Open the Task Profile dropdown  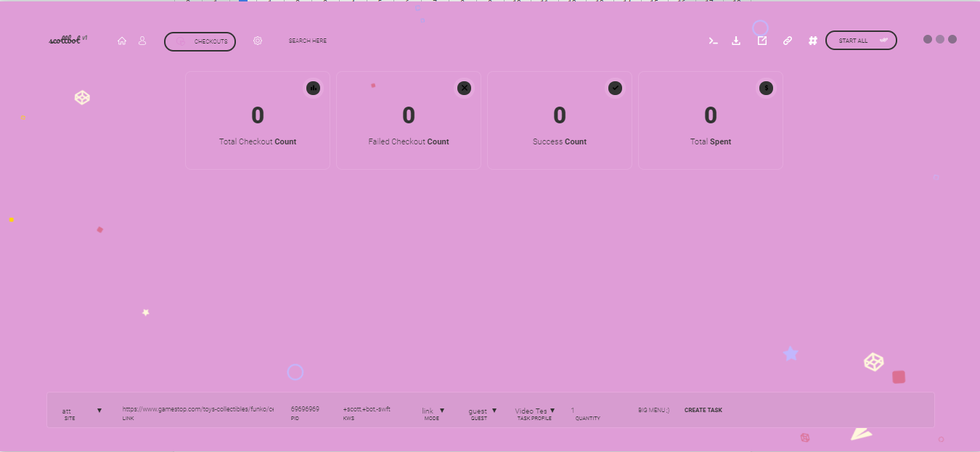click(x=535, y=411)
